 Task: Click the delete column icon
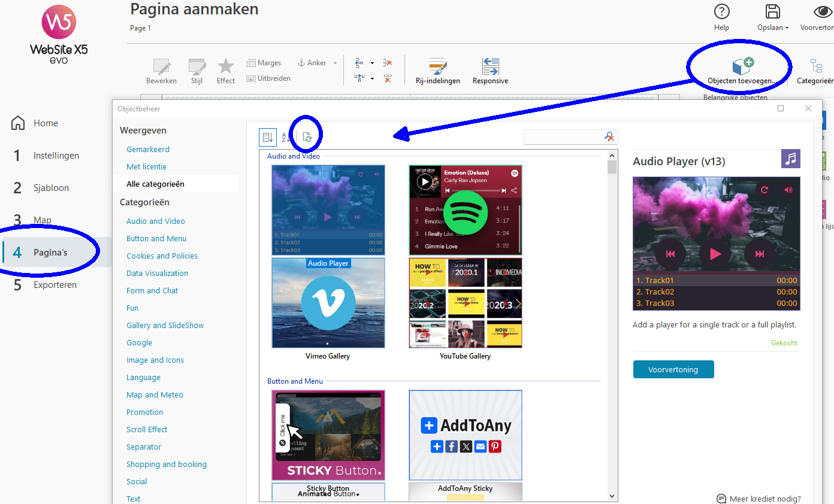tap(388, 78)
